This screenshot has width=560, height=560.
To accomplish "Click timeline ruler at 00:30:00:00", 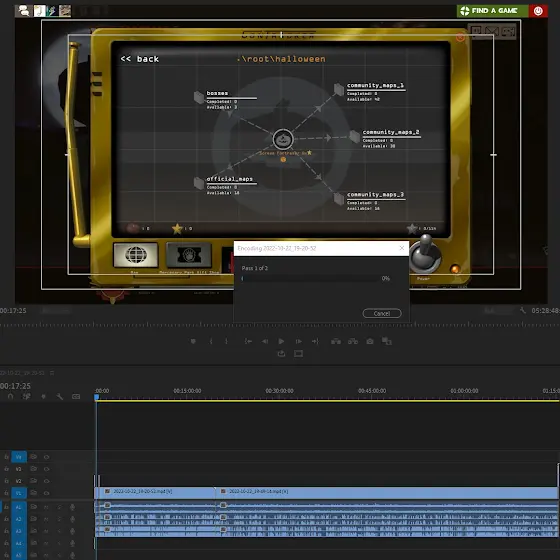I will pyautogui.click(x=279, y=391).
